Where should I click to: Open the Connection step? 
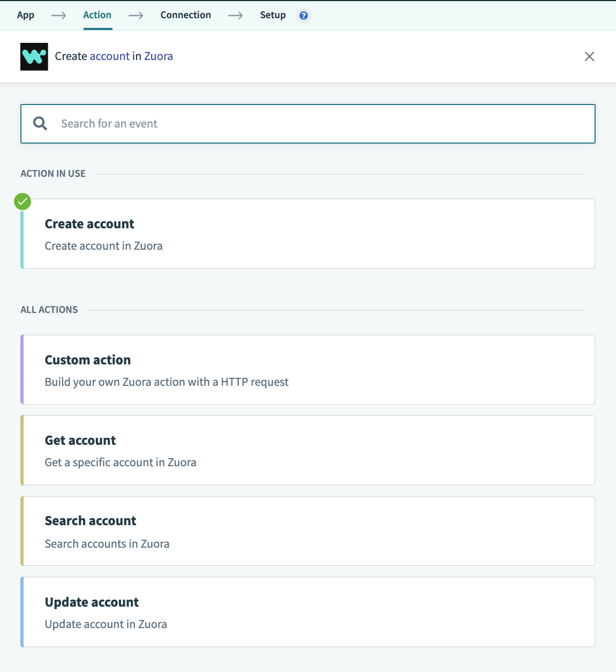point(185,15)
